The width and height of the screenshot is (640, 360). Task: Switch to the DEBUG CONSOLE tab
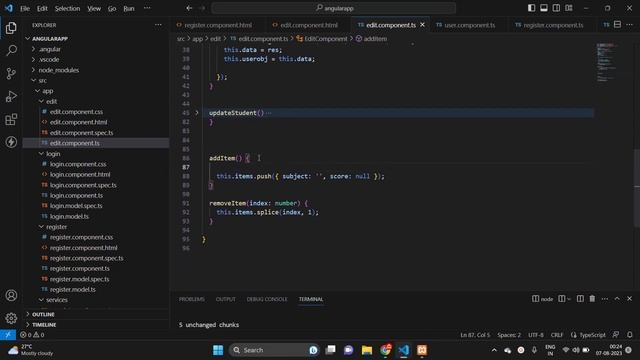(267, 299)
